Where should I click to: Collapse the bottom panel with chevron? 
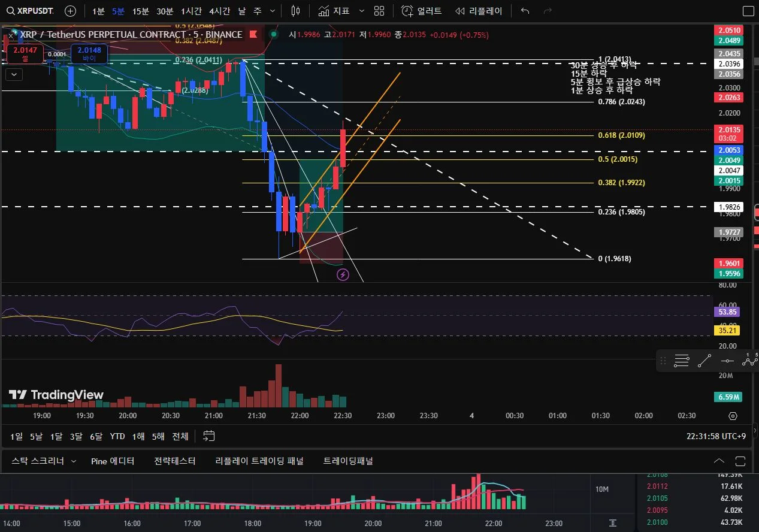pos(719,461)
